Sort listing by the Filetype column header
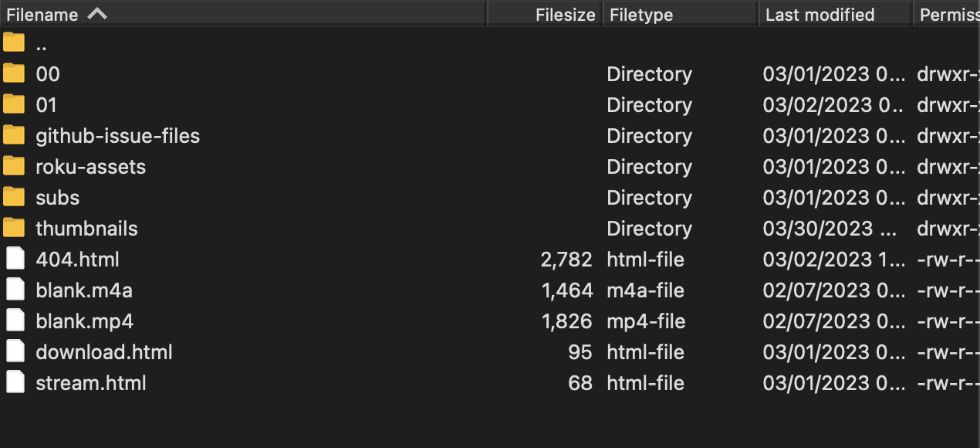This screenshot has width=980, height=448. (x=640, y=14)
